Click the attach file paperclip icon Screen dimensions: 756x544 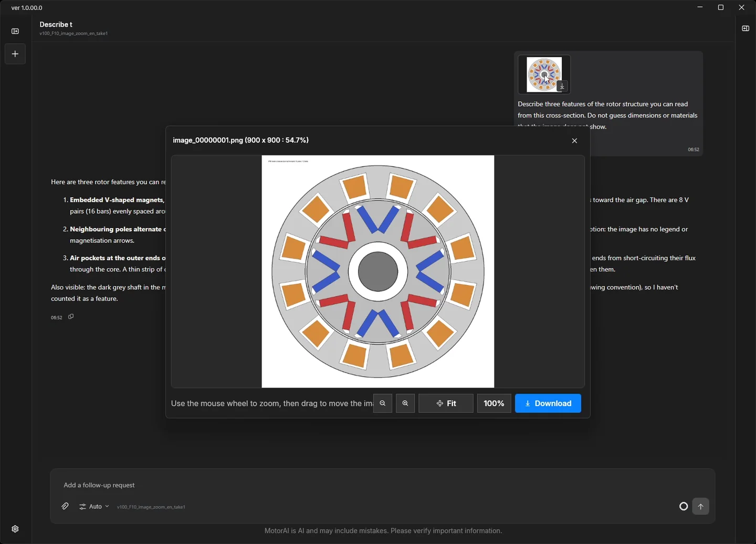coord(65,506)
